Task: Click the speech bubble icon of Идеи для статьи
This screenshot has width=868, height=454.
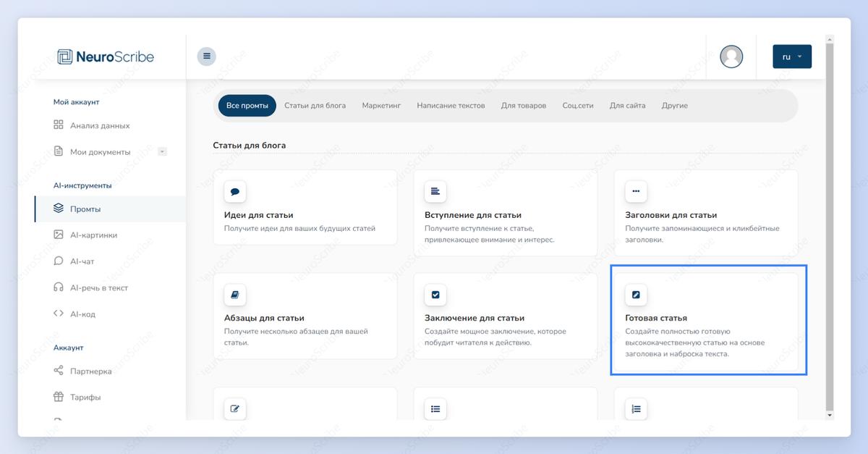Action: pyautogui.click(x=235, y=192)
